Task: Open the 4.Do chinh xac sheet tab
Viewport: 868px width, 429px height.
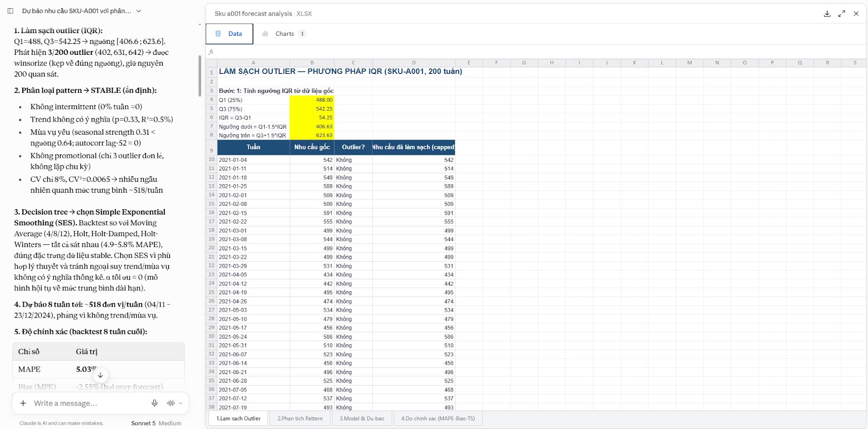Action: point(438,419)
